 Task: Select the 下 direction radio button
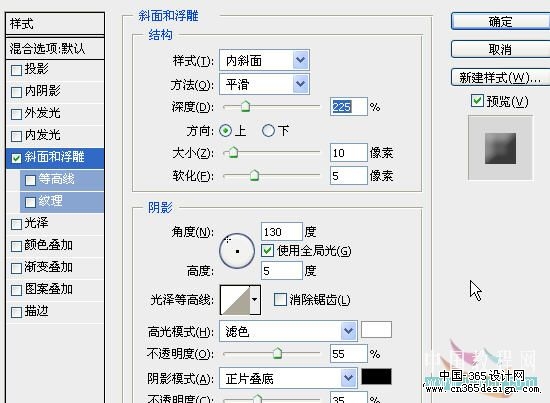(268, 131)
